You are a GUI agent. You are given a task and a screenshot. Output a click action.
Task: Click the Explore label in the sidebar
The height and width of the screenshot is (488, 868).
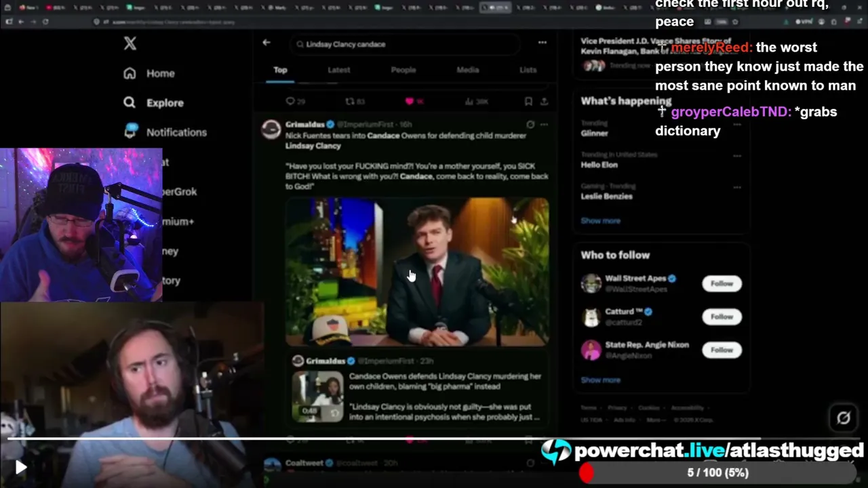click(165, 103)
